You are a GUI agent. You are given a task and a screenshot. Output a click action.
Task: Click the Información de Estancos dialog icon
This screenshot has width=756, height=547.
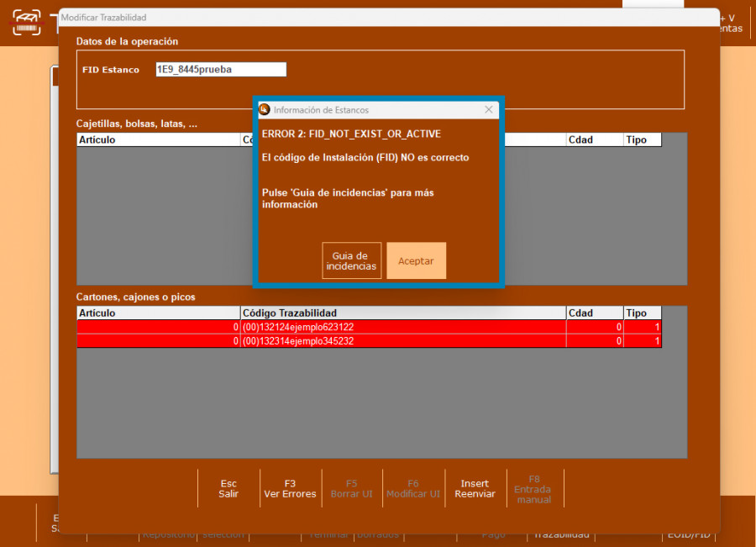(265, 110)
